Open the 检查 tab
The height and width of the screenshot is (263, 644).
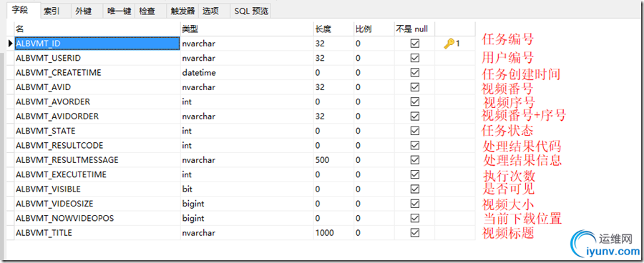147,11
